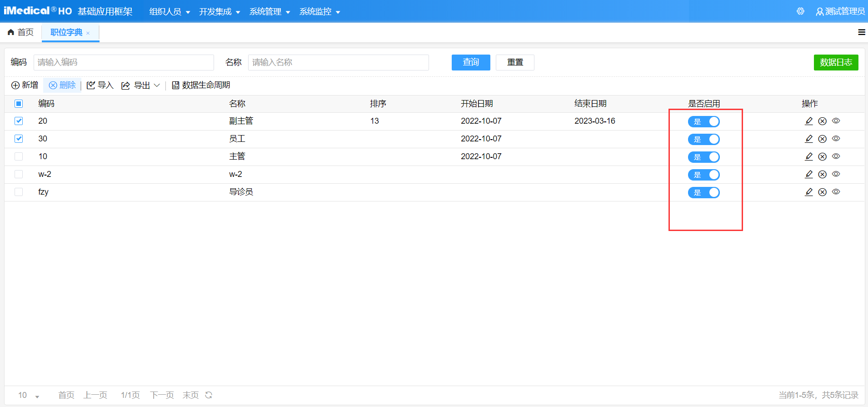The height and width of the screenshot is (407, 868).
Task: Click 导入 import toolbar button
Action: click(x=100, y=85)
